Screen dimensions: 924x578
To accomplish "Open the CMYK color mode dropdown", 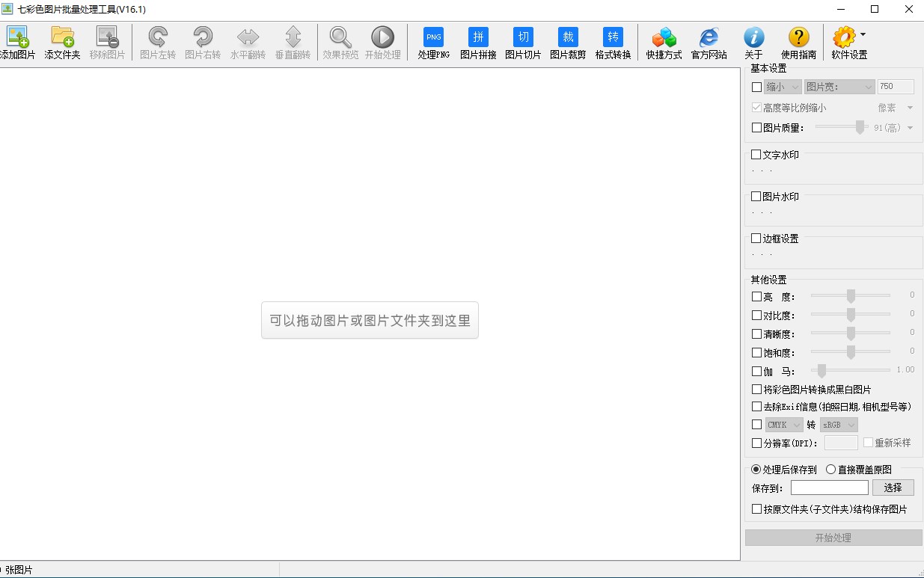I will 783,425.
